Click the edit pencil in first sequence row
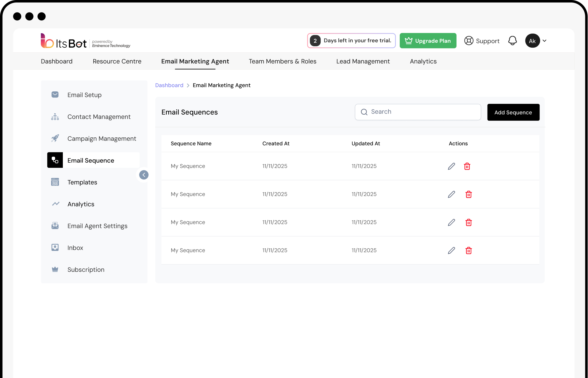This screenshot has height=378, width=588. click(x=452, y=166)
